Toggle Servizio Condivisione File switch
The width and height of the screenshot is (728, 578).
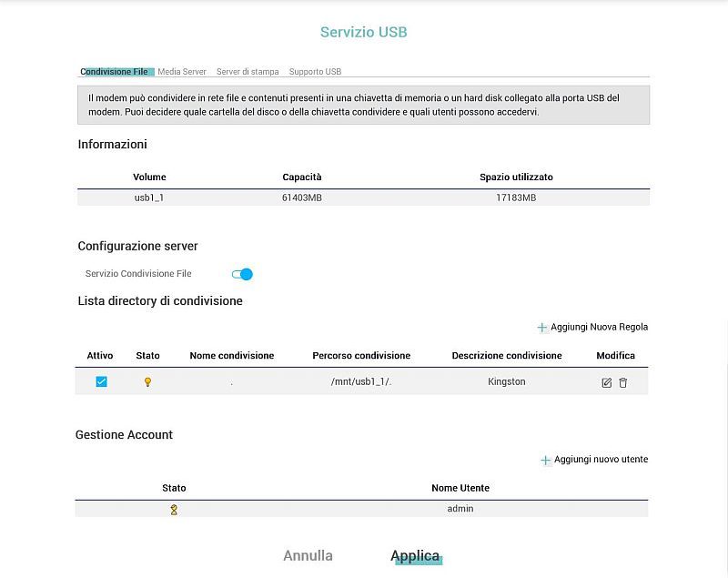point(242,274)
